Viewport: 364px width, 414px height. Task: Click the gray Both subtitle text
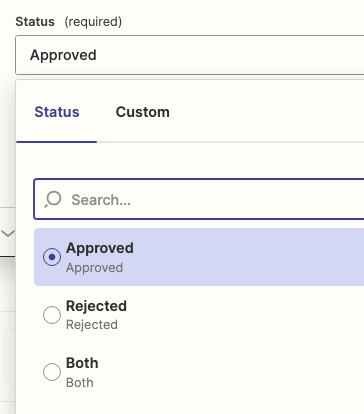[80, 383]
